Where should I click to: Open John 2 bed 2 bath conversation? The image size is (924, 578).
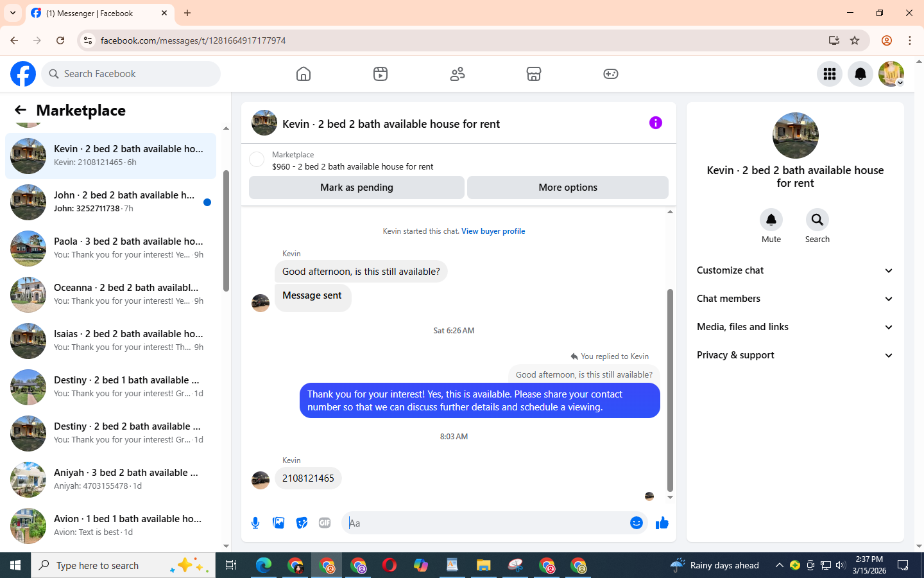click(x=110, y=202)
